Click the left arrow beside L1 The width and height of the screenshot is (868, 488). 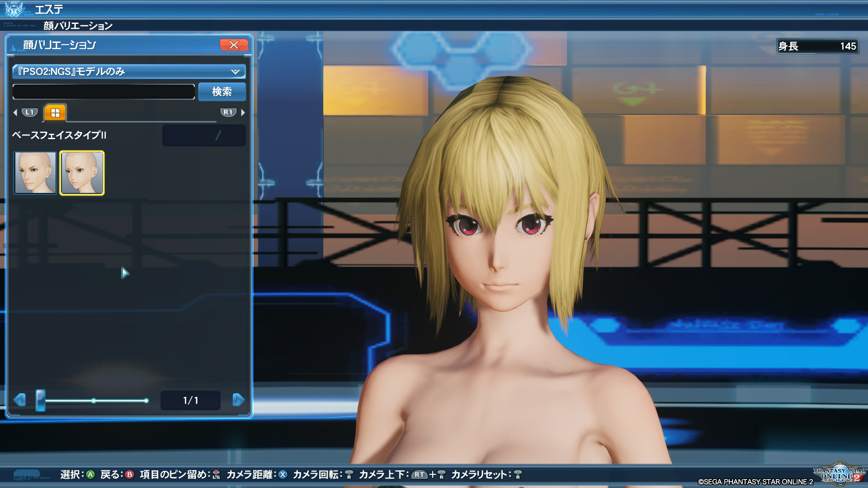[x=15, y=113]
